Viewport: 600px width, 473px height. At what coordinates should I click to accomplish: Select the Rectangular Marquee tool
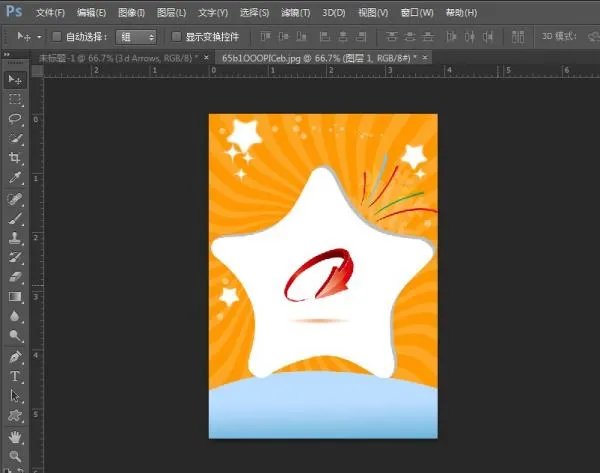pyautogui.click(x=15, y=99)
